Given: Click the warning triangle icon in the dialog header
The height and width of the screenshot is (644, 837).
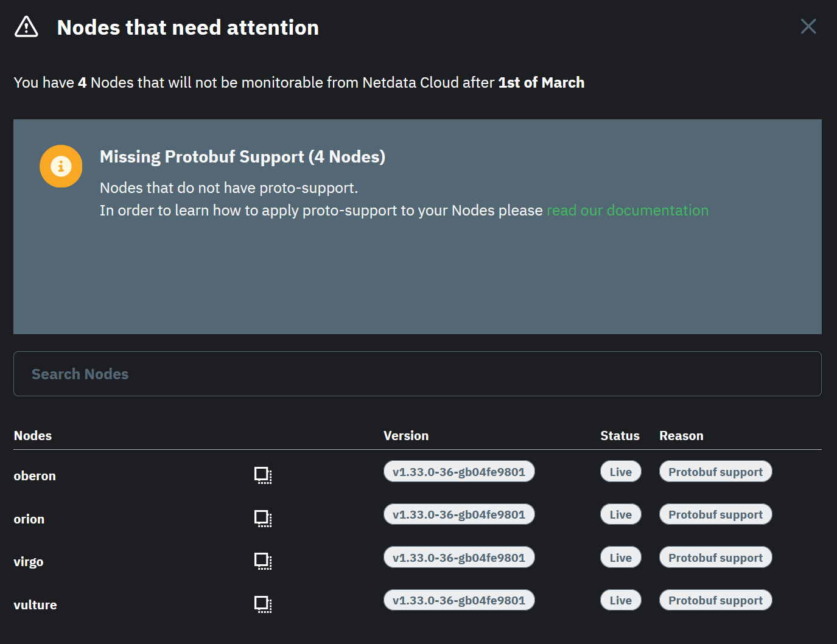Looking at the screenshot, I should coord(26,27).
